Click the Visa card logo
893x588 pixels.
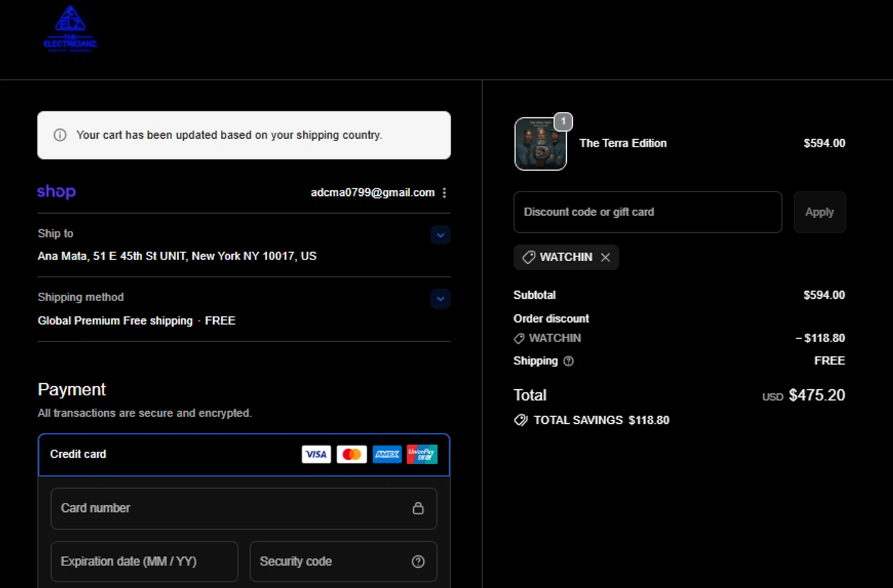click(316, 455)
